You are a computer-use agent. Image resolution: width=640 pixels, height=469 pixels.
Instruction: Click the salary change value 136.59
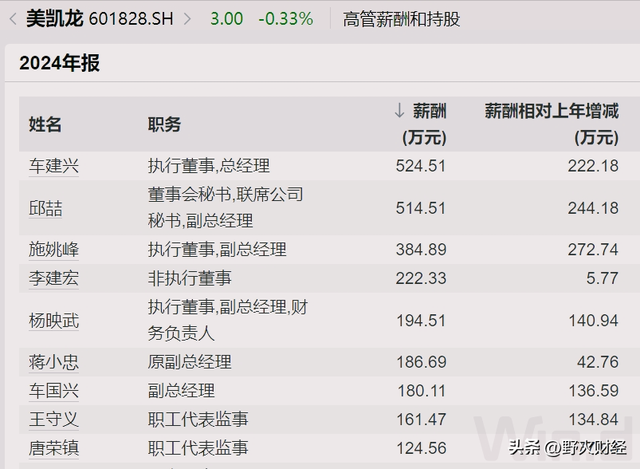593,391
